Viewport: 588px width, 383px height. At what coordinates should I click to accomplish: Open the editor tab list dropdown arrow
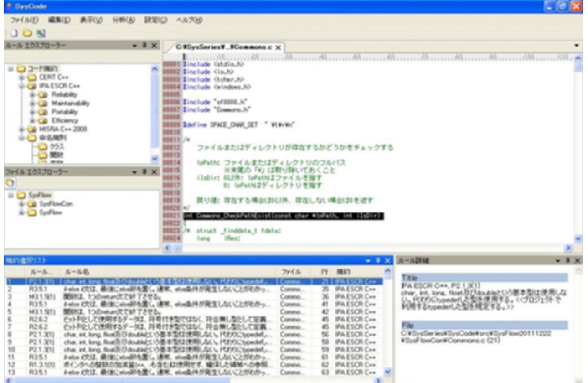click(577, 46)
